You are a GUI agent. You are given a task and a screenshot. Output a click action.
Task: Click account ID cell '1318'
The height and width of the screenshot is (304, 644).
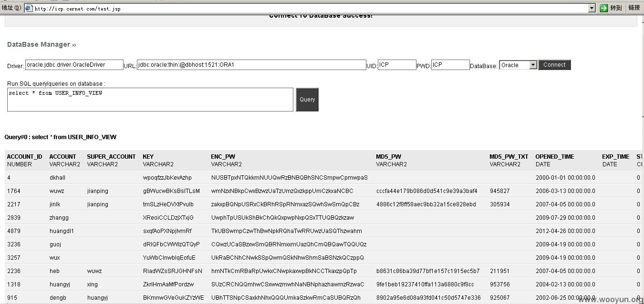pos(14,284)
